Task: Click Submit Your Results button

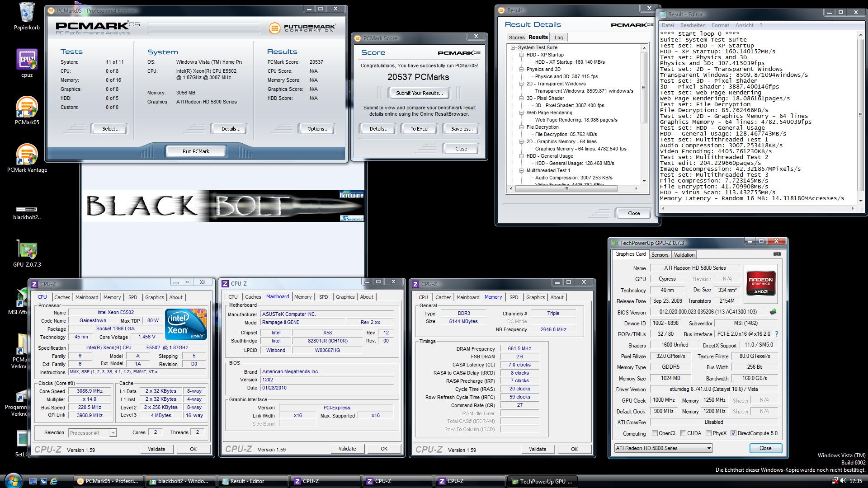Action: (x=419, y=93)
